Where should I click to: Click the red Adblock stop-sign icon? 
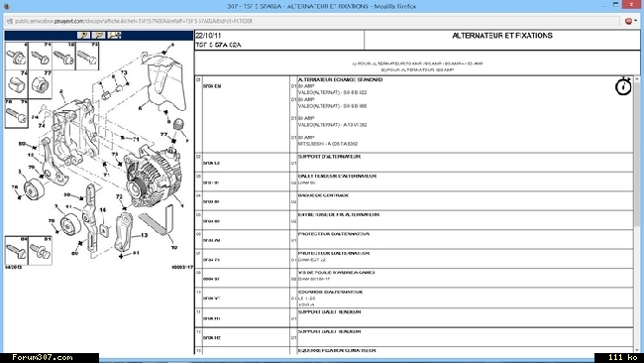(628, 21)
